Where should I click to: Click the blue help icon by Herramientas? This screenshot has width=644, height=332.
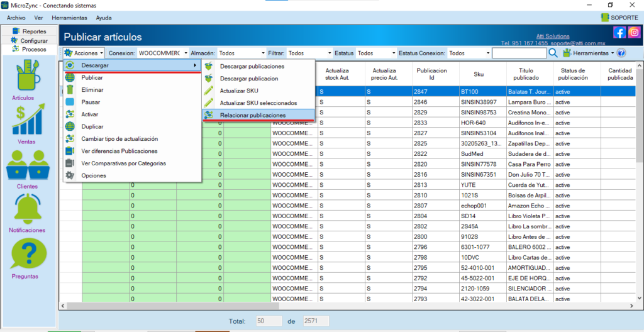(621, 53)
